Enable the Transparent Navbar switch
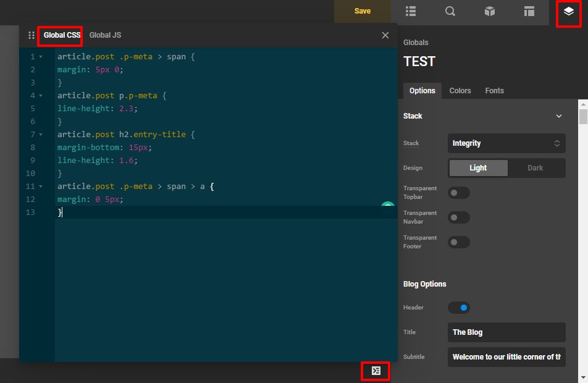588x383 pixels. [459, 217]
